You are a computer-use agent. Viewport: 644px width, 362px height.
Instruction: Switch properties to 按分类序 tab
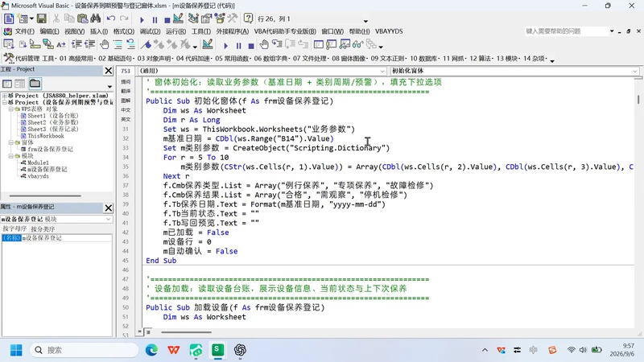click(43, 228)
